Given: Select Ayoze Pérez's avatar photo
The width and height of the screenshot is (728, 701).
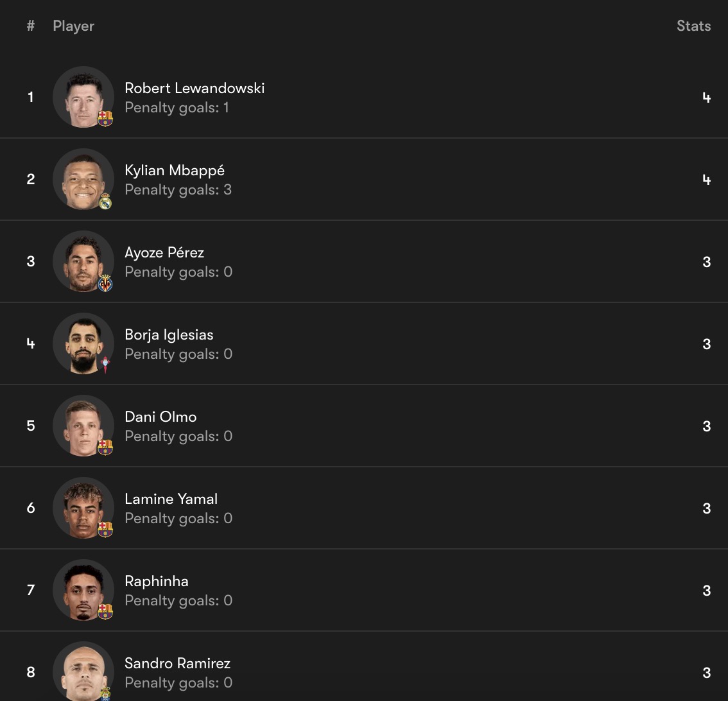Looking at the screenshot, I should tap(83, 261).
